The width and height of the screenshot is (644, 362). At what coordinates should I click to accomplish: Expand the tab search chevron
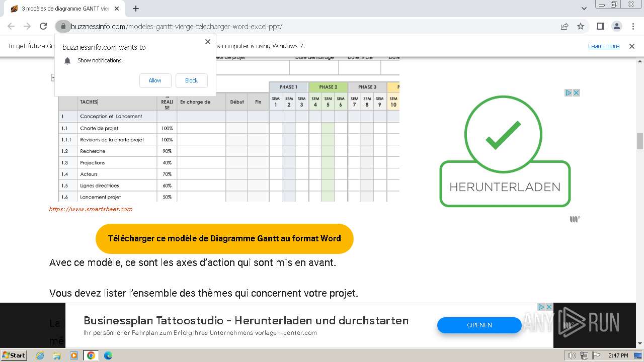(584, 9)
